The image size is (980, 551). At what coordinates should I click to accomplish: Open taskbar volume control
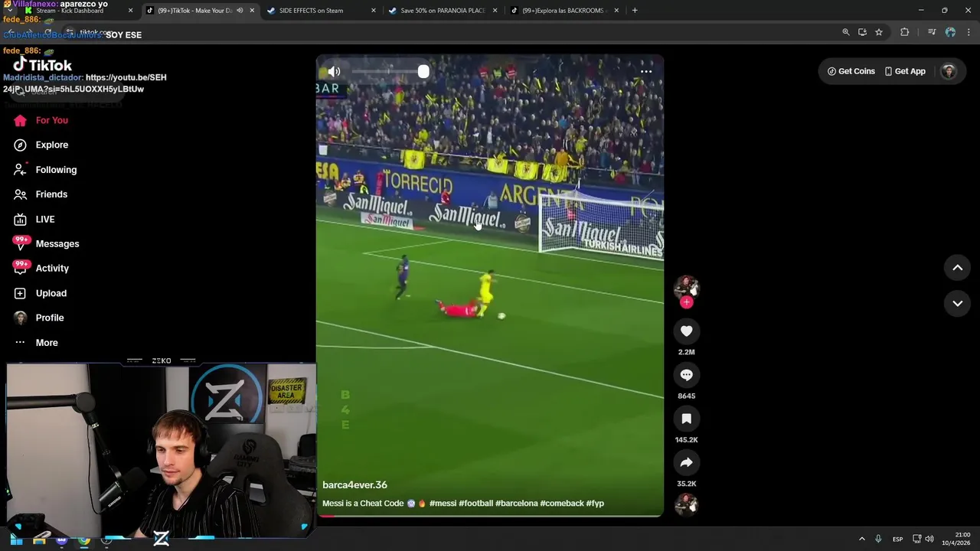pos(929,539)
